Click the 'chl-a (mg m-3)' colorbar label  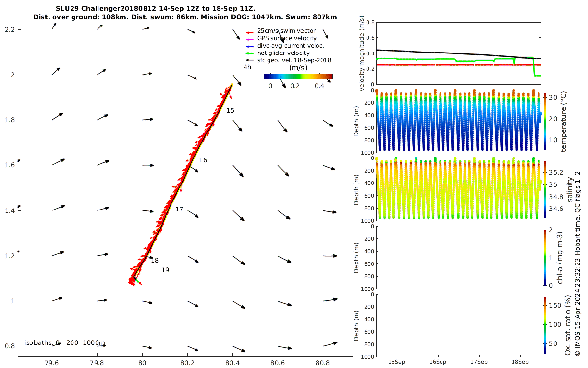(560, 257)
